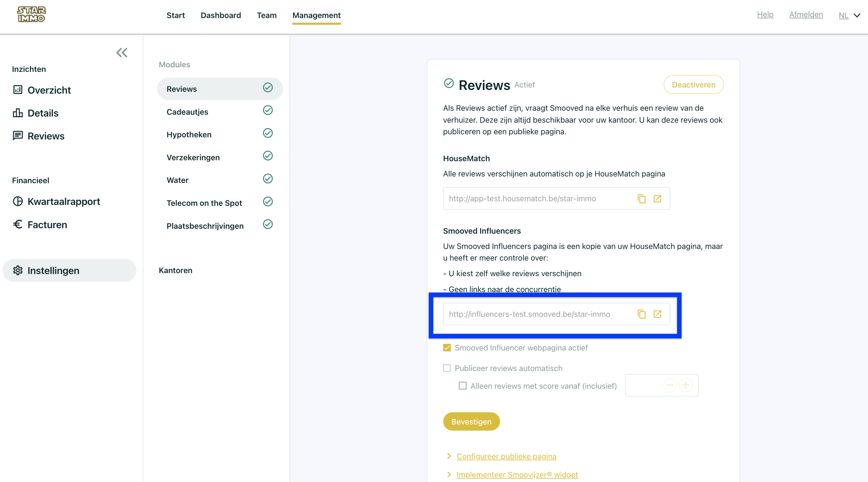Collapse the sidebar with double chevron icon
Viewport: 868px width, 482px height.
tap(122, 53)
